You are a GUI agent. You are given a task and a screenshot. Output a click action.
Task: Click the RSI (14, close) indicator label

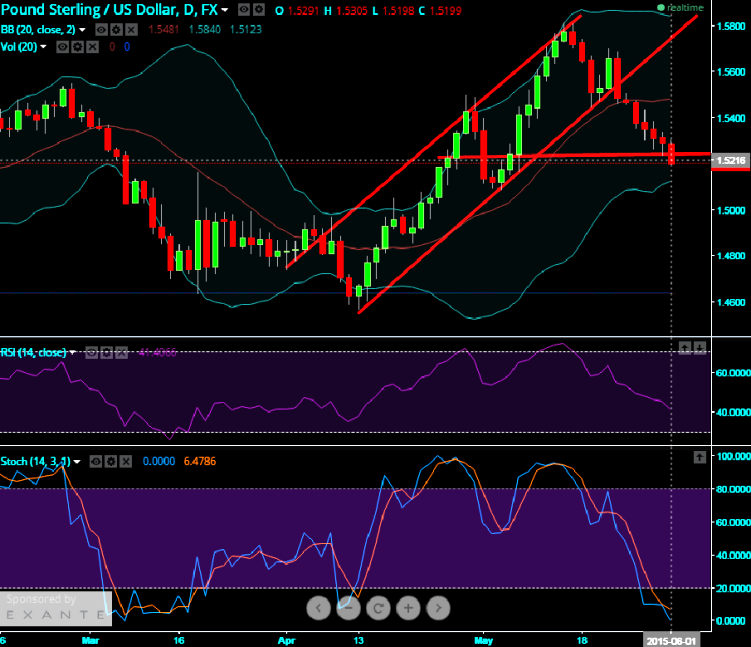click(33, 352)
